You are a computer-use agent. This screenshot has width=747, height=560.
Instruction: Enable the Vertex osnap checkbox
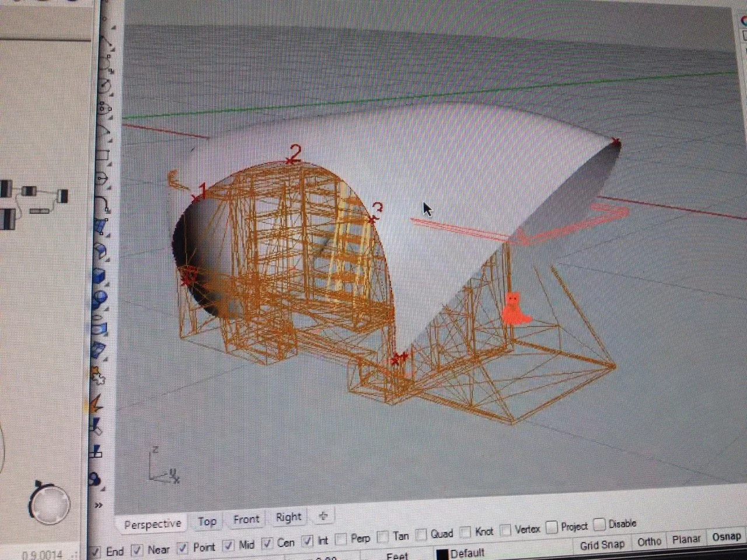pyautogui.click(x=506, y=530)
